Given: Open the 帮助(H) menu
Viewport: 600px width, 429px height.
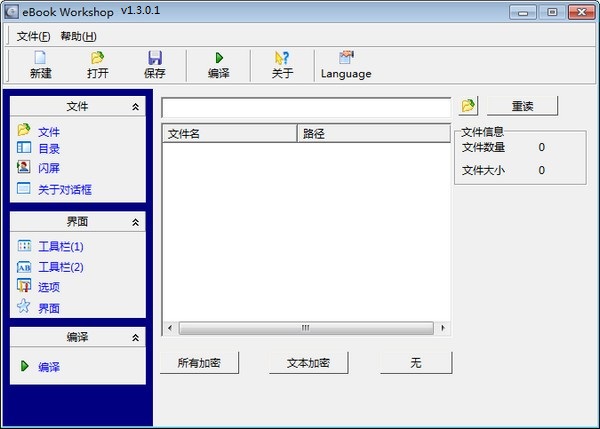Looking at the screenshot, I should [78, 36].
